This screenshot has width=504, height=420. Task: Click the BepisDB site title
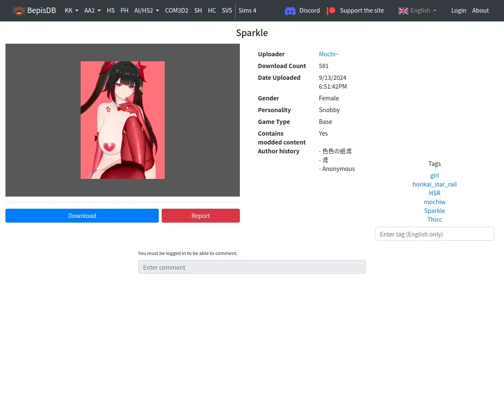coord(42,10)
